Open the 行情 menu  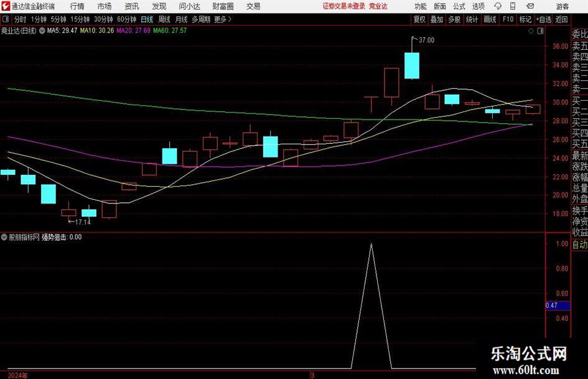77,6
